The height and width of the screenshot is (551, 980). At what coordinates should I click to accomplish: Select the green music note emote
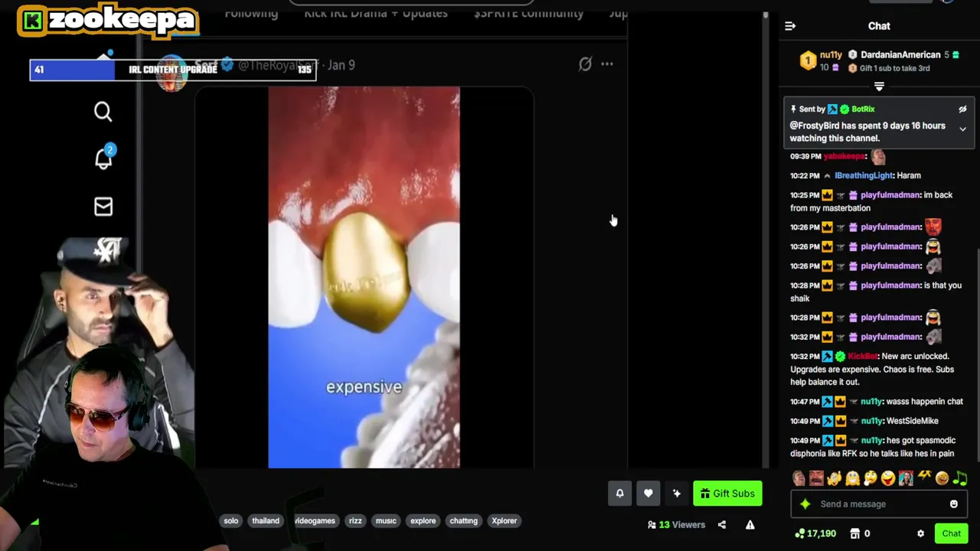pyautogui.click(x=960, y=478)
